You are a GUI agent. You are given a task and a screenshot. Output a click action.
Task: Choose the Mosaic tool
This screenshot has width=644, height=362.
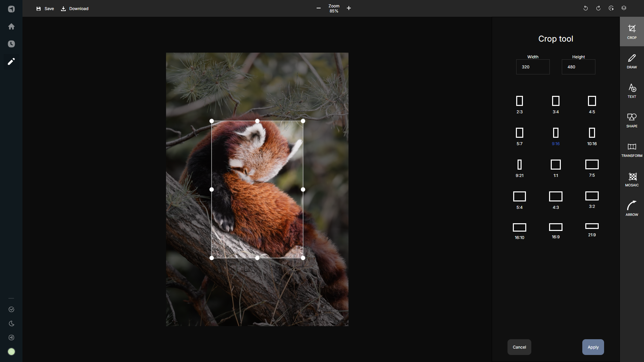coord(632,179)
